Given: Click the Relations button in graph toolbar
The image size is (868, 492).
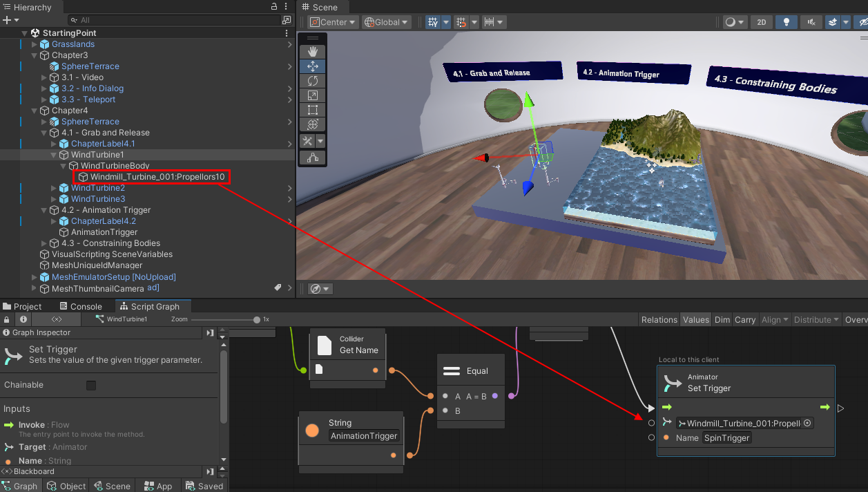Looking at the screenshot, I should click(x=659, y=319).
